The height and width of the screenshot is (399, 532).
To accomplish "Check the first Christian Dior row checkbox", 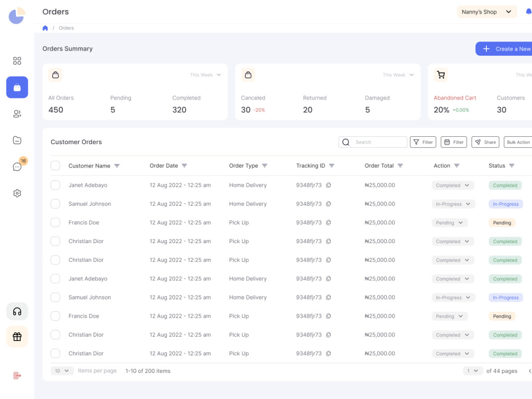I will pos(55,241).
